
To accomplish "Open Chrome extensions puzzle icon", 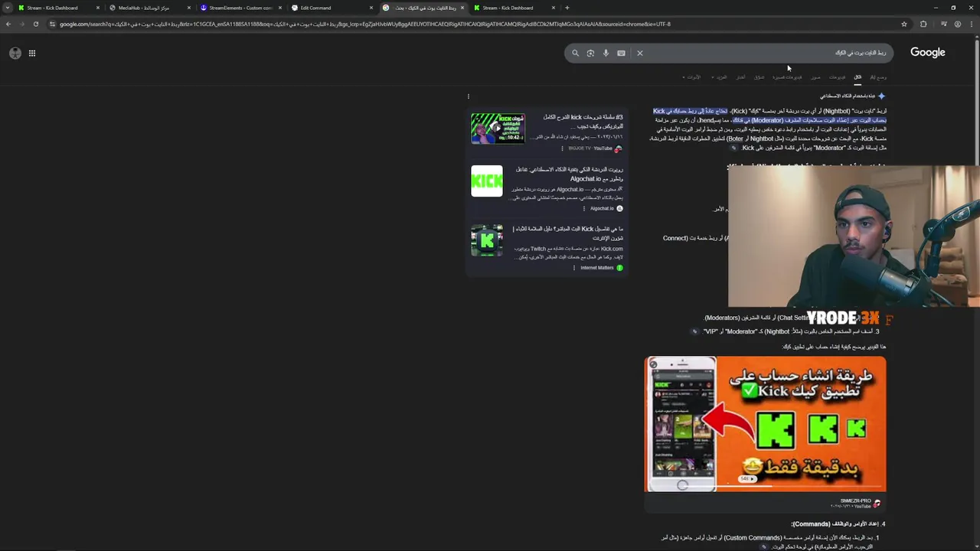I will (923, 24).
